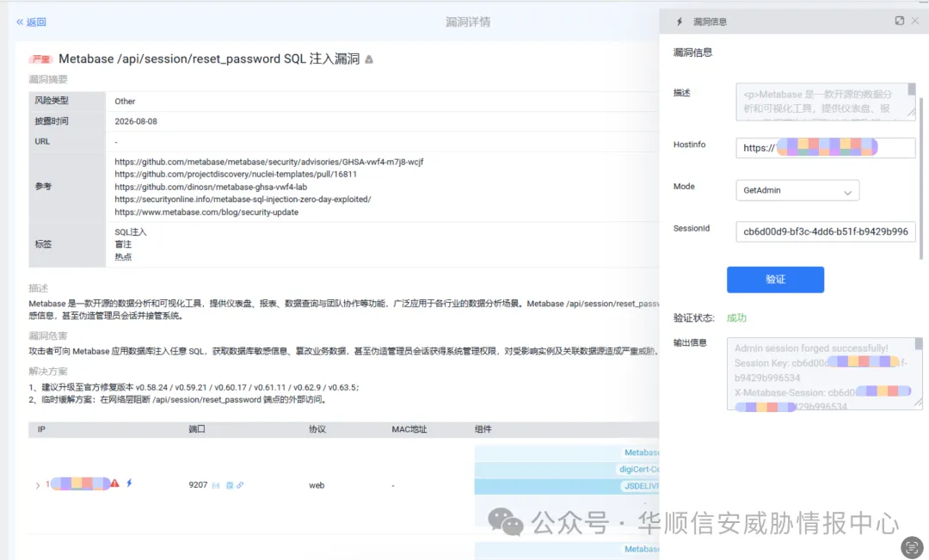Click the SQL注入 tag
Image resolution: width=929 pixels, height=560 pixels.
click(131, 231)
